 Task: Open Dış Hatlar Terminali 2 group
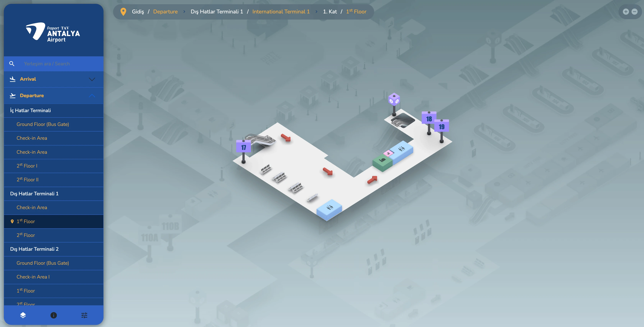pos(34,249)
